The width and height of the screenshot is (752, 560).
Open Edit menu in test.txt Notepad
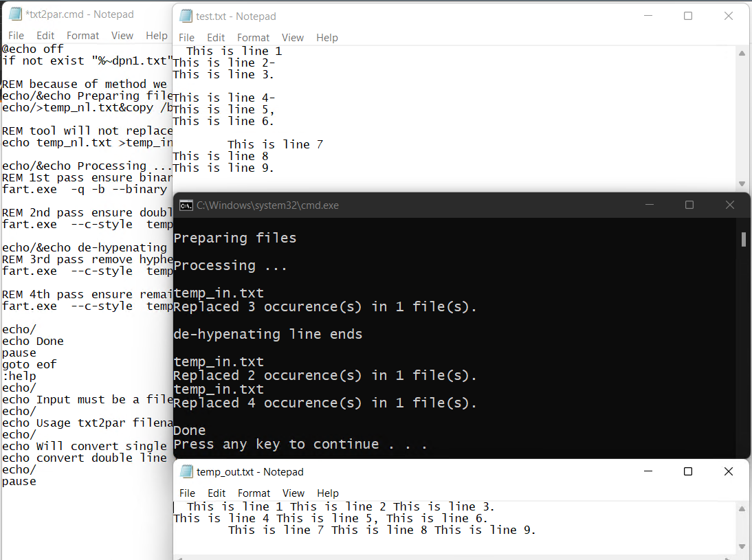click(x=216, y=37)
